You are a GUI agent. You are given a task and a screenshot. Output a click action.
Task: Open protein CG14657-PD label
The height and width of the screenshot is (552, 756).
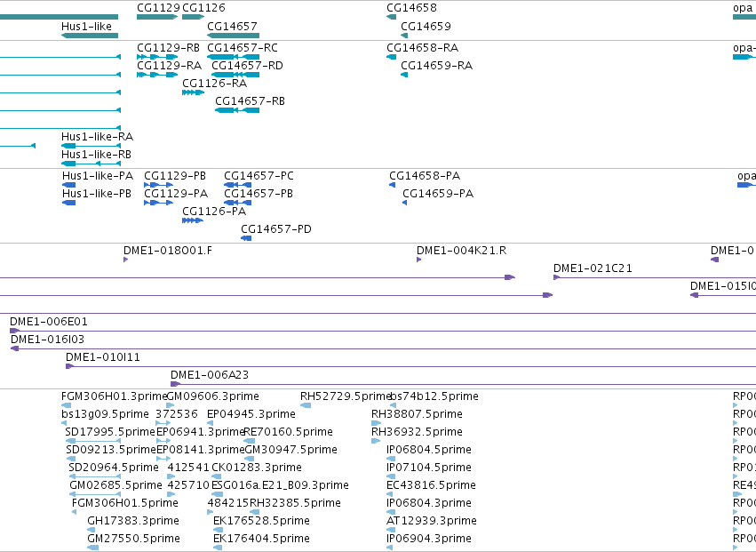276,229
